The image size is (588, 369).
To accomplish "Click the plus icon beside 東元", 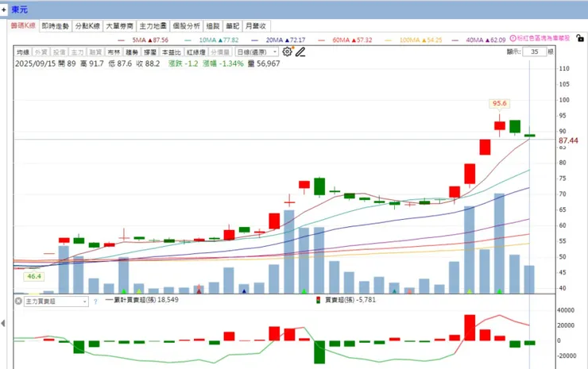I will pyautogui.click(x=4, y=10).
